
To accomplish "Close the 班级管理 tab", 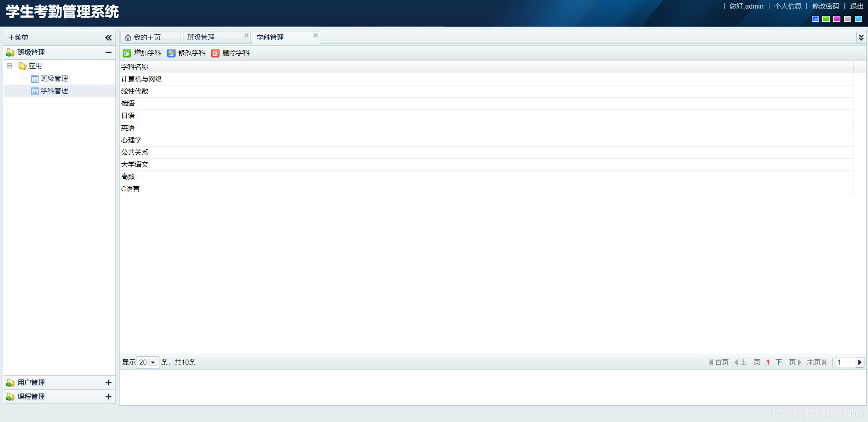I will point(246,35).
